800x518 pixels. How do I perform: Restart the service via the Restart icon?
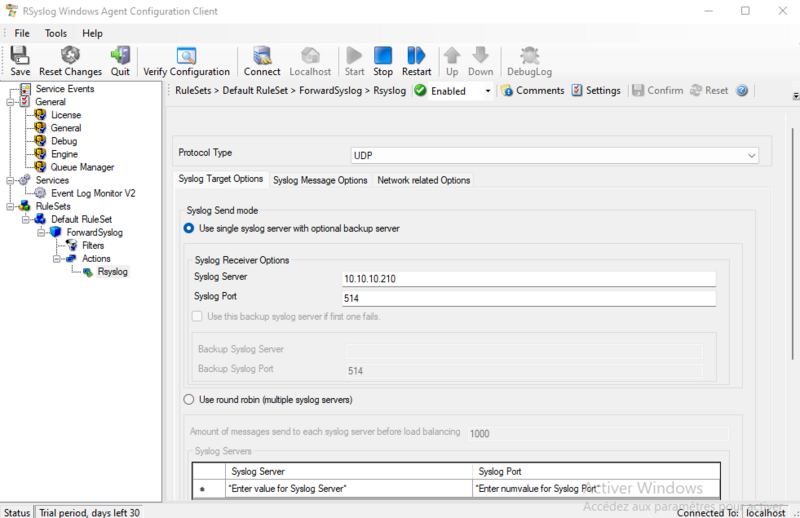(416, 61)
